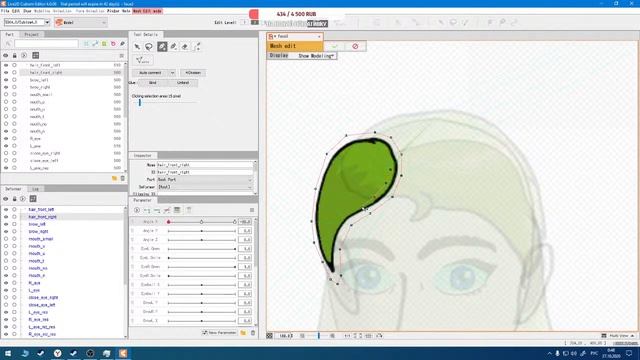
Task: Open the Model workspace dropdown
Action: click(x=80, y=22)
